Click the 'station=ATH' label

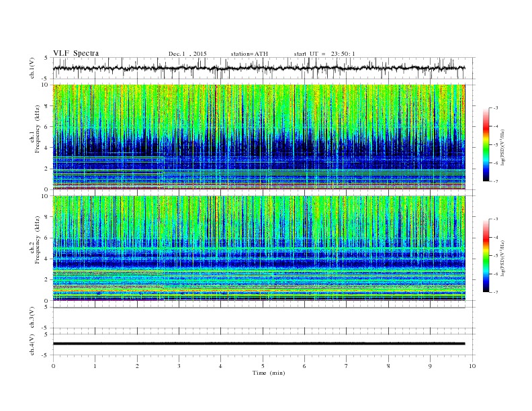pos(249,54)
